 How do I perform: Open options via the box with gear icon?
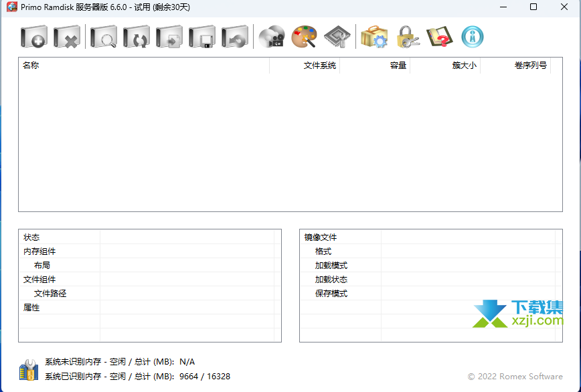coord(374,37)
